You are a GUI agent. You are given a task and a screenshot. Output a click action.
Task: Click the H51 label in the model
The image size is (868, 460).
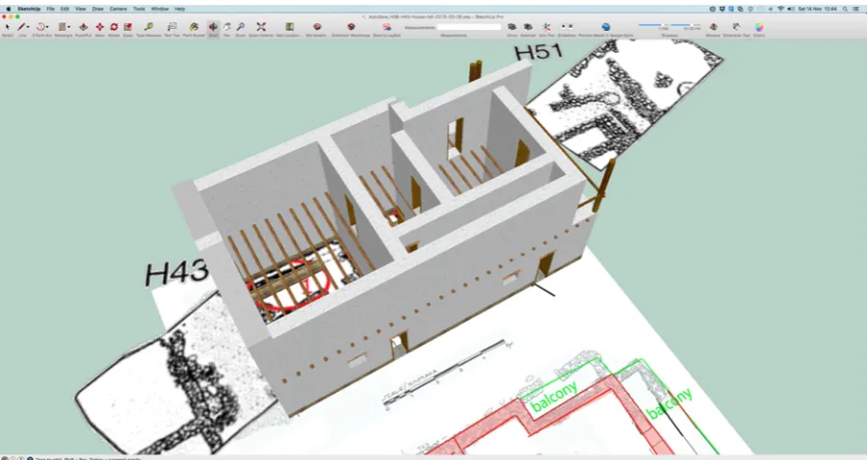point(539,52)
